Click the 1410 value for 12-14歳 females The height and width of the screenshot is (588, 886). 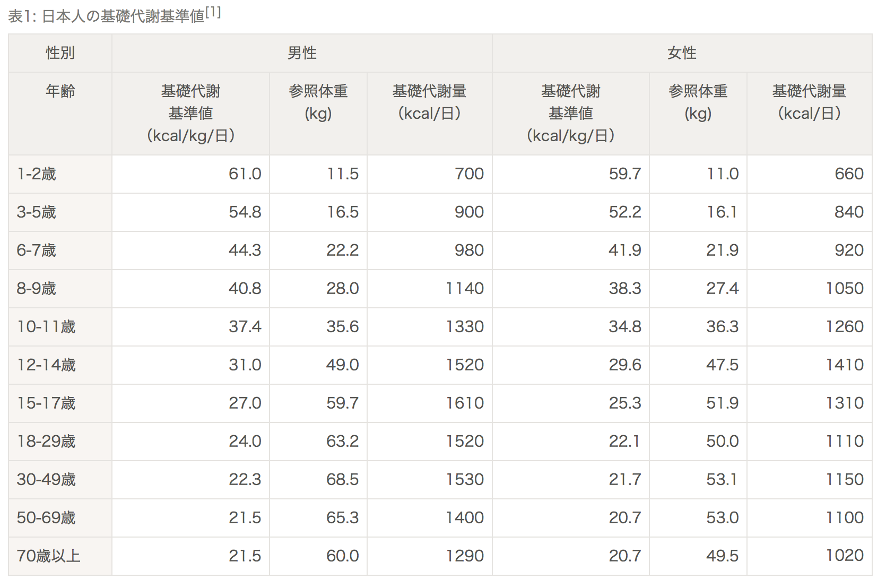click(845, 365)
